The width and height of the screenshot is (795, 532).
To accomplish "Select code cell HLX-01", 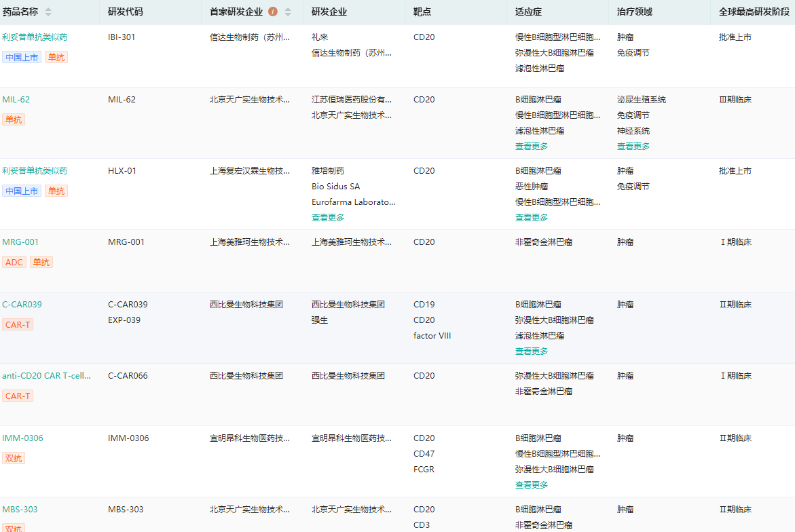I will pyautogui.click(x=122, y=171).
